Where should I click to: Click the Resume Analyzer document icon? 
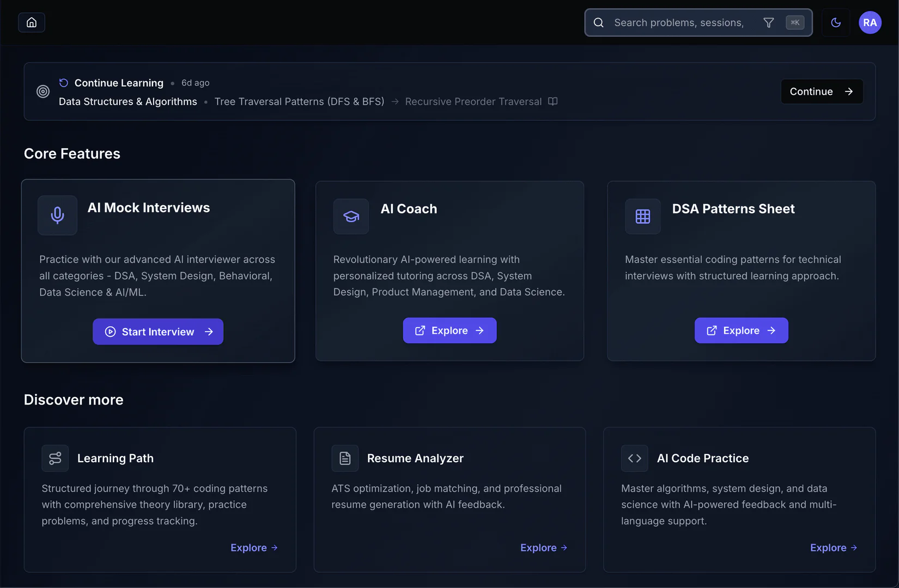pyautogui.click(x=345, y=458)
